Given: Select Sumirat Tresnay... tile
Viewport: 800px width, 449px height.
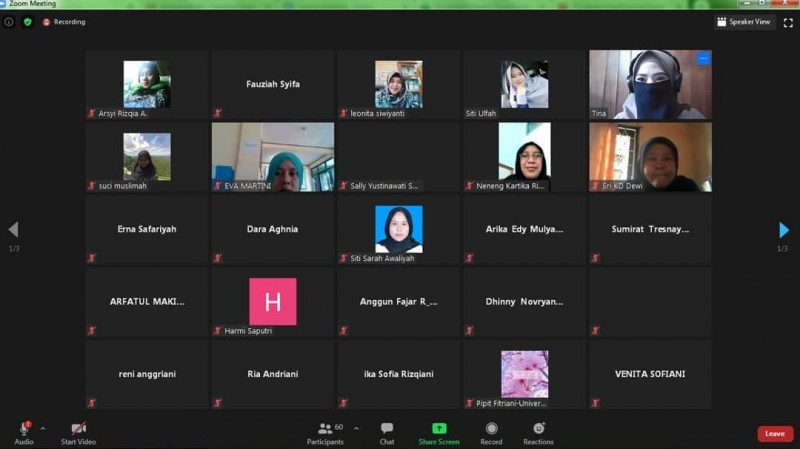Looking at the screenshot, I should tap(651, 229).
